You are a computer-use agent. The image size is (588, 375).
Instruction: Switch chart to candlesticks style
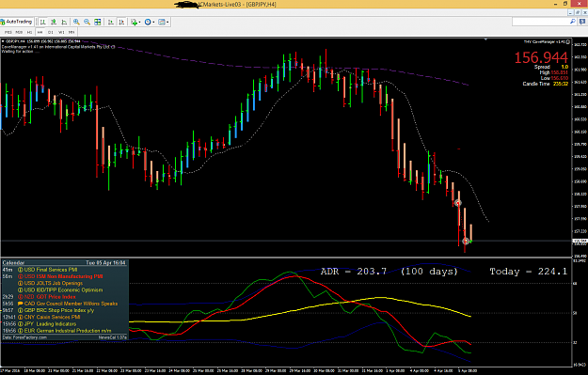click(54, 23)
